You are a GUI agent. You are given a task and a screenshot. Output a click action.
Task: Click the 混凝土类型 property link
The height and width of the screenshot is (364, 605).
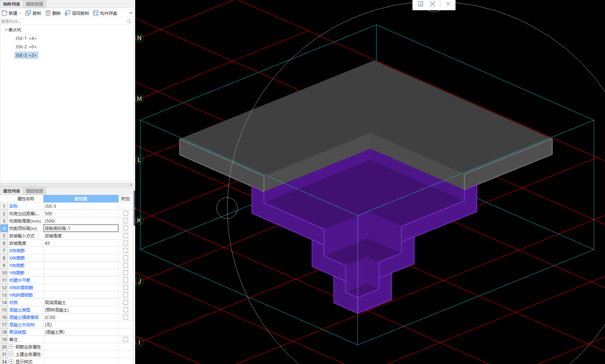[20, 310]
